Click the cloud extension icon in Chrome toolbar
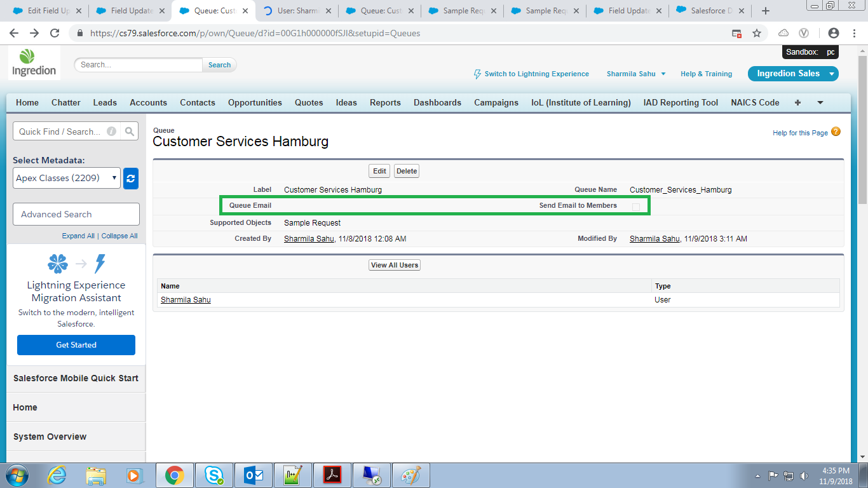Viewport: 868px width, 488px height. (x=783, y=33)
